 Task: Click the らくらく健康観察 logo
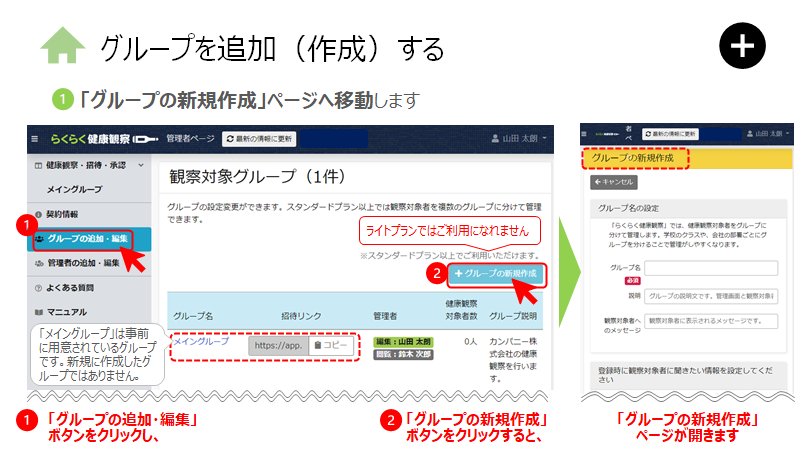pyautogui.click(x=104, y=138)
